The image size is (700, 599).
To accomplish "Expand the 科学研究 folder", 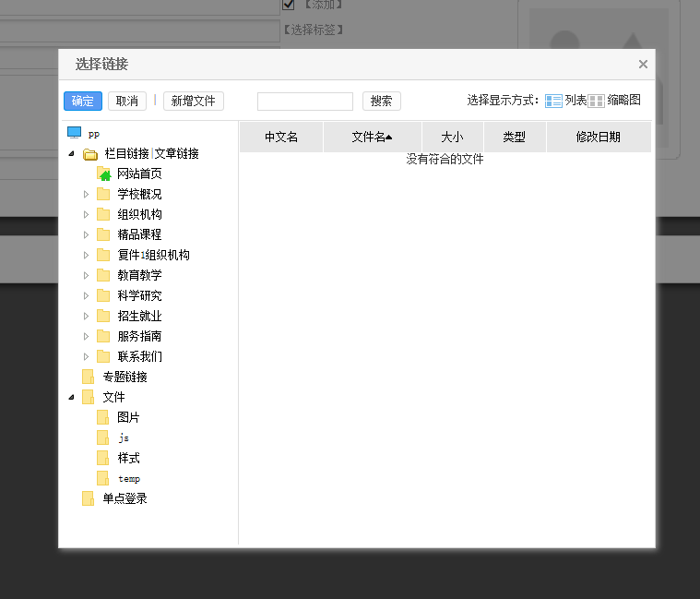I will (86, 295).
